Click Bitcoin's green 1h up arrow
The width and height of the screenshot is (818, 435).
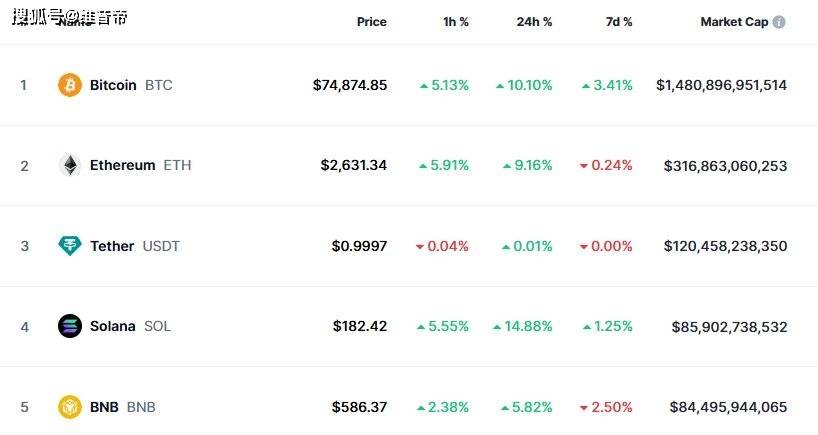[424, 86]
